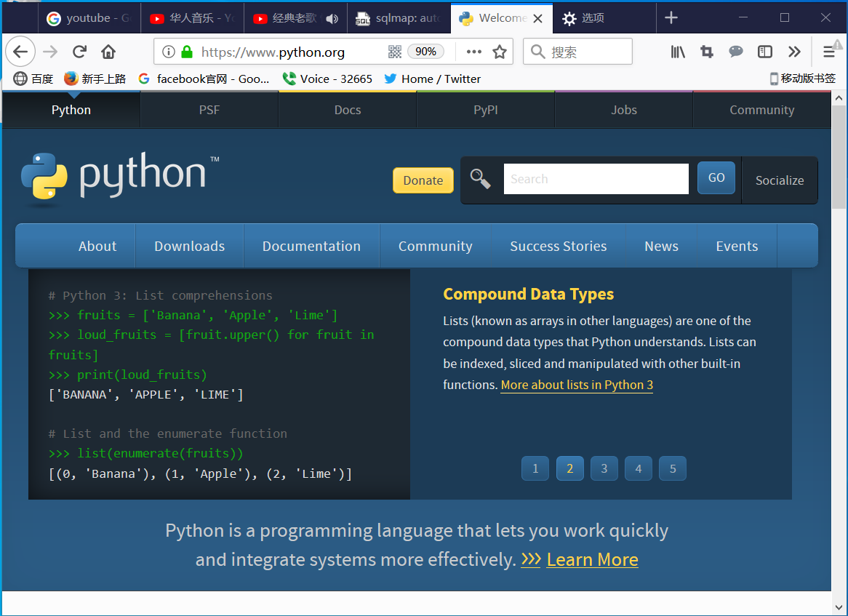Open a new tab with plus button
Screen dimensions: 848x616
coord(671,18)
